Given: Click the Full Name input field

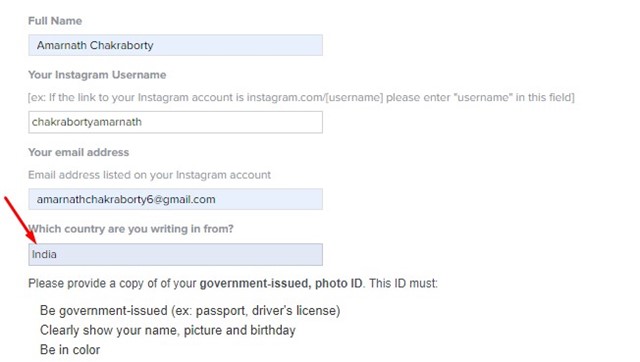Looking at the screenshot, I should coord(176,45).
